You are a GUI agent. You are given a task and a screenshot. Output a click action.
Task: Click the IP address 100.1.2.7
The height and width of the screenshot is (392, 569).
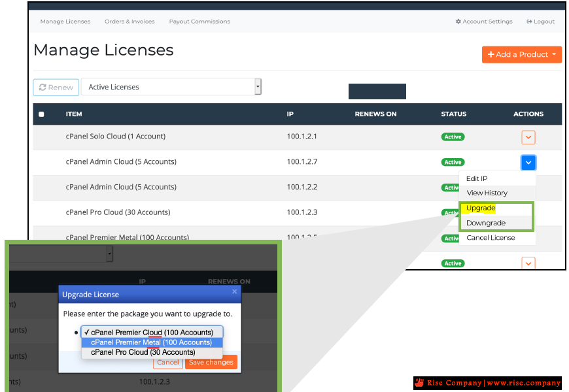coord(302,162)
